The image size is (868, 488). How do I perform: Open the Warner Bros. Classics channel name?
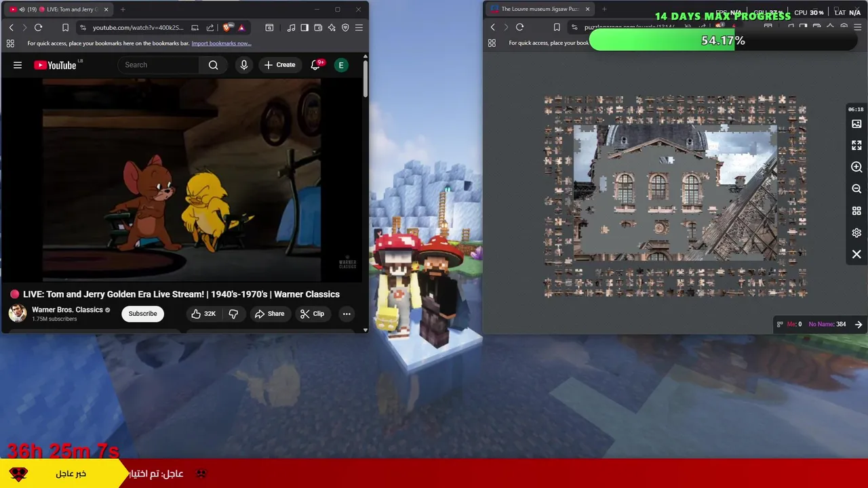pos(67,310)
